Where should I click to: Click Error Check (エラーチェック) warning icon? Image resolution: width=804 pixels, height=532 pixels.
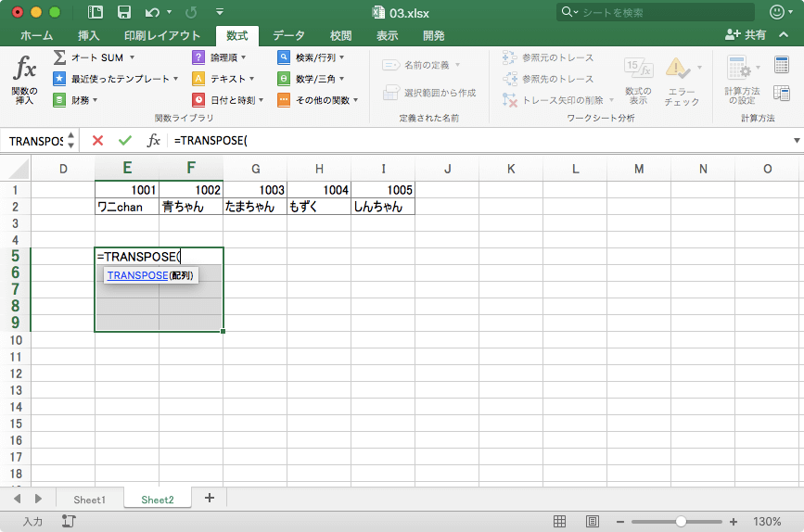(677, 68)
